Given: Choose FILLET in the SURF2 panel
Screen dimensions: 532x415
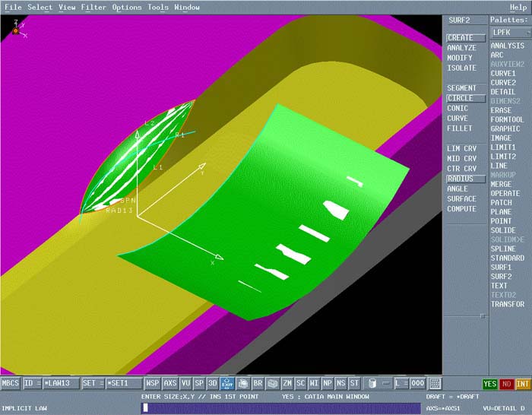Looking at the screenshot, I should 458,128.
